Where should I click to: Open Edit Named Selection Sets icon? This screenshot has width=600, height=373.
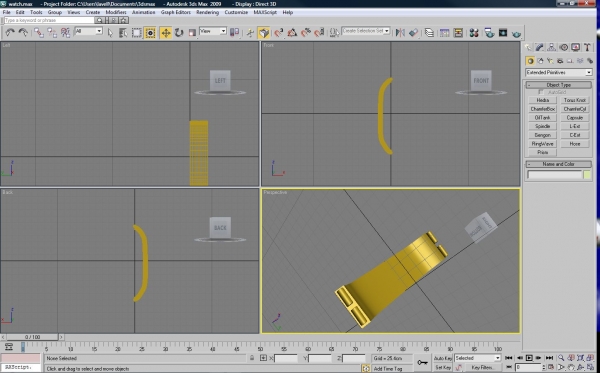(334, 33)
